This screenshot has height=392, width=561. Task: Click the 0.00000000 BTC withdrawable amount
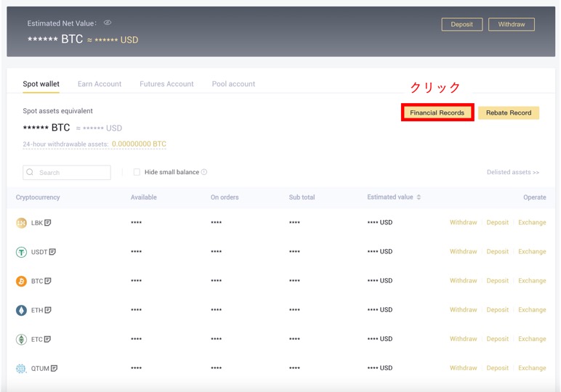[x=139, y=144]
